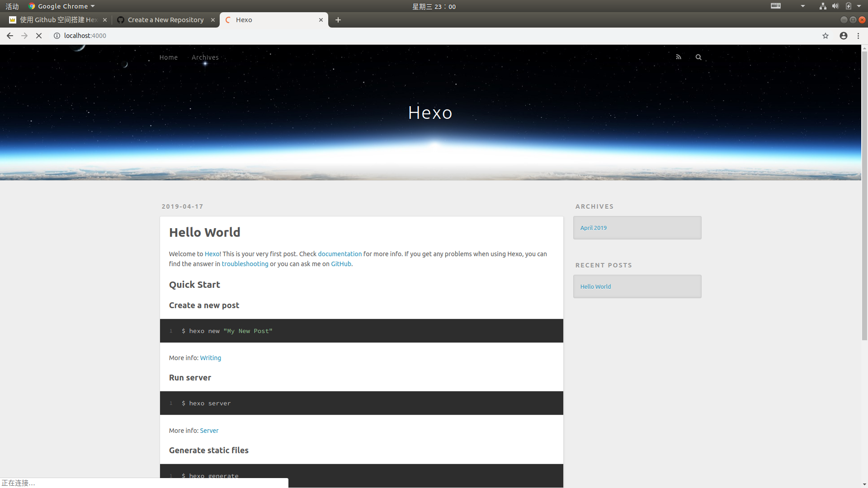Follow the troubleshooting link
The height and width of the screenshot is (488, 868).
coord(245,264)
